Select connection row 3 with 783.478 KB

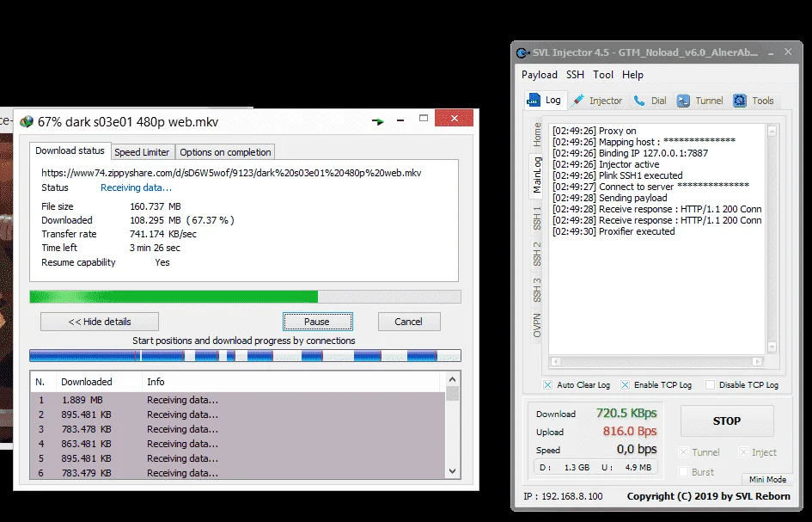(238, 429)
